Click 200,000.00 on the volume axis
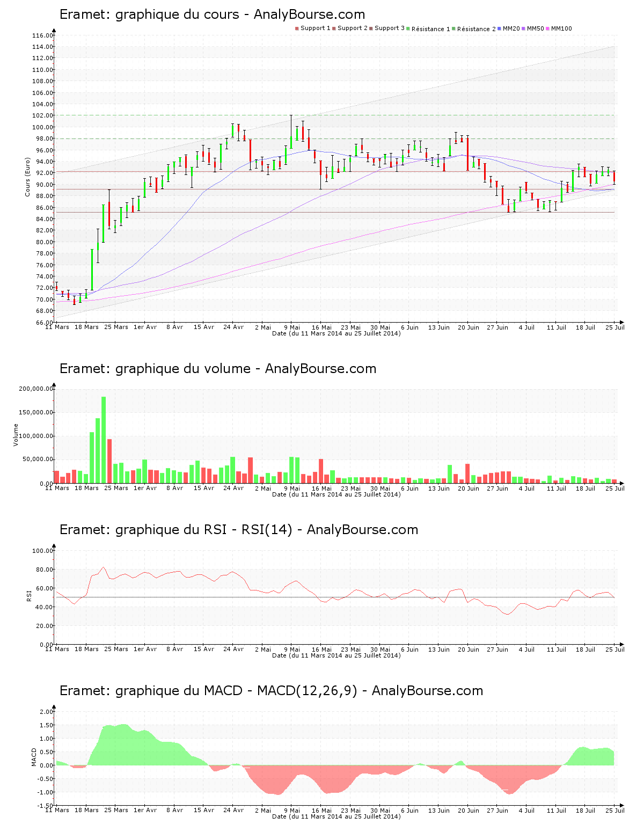Image resolution: width=644 pixels, height=832 pixels. point(36,389)
